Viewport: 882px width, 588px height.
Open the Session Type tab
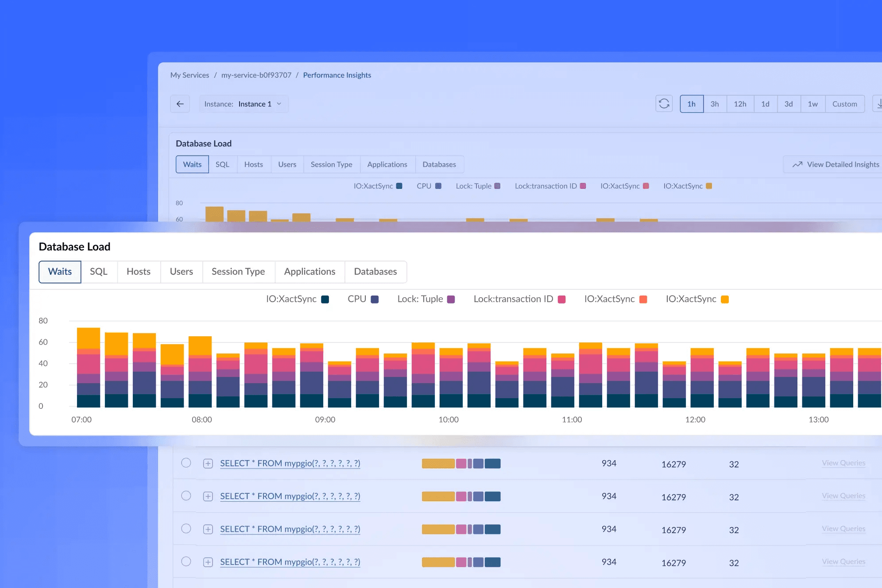238,272
